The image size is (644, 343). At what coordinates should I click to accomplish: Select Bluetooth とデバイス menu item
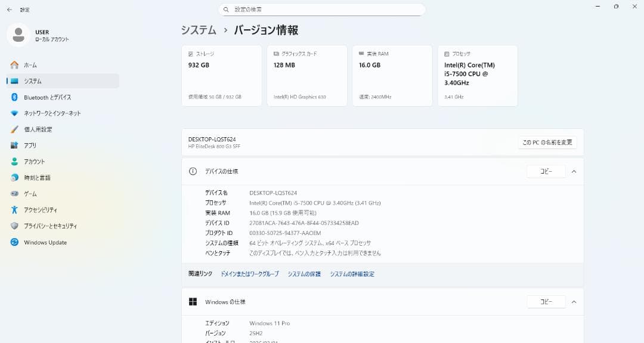coord(63,97)
